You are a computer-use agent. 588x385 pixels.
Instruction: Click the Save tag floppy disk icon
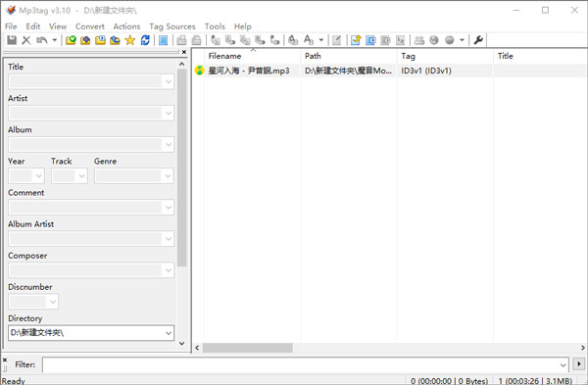point(12,40)
